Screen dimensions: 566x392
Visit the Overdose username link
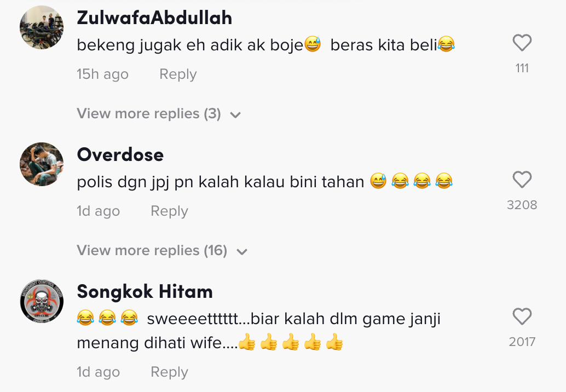pos(120,154)
